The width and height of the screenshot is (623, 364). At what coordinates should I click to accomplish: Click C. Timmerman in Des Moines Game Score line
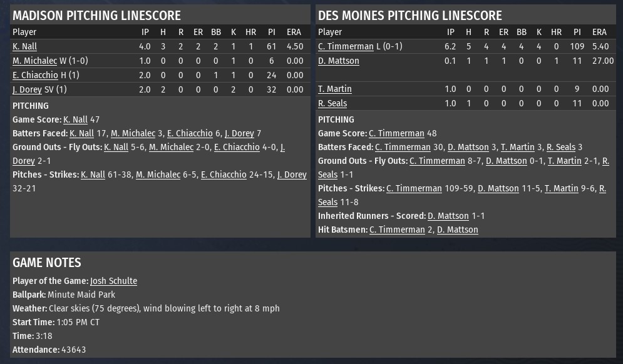[x=396, y=133]
